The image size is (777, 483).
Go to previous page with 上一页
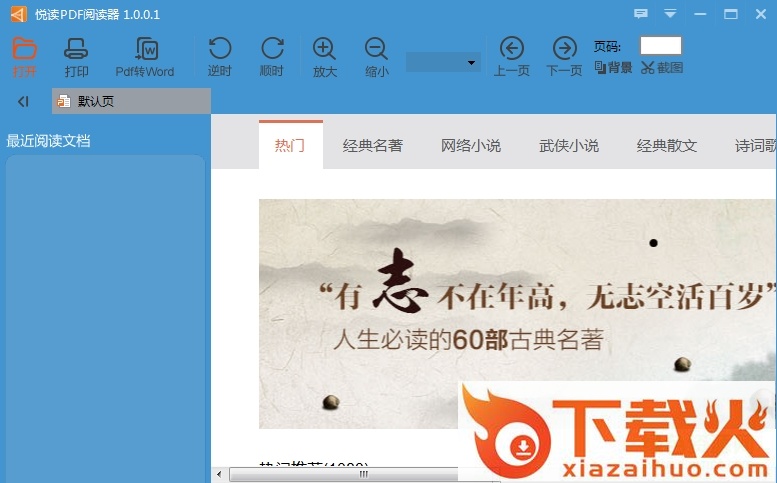click(x=511, y=56)
